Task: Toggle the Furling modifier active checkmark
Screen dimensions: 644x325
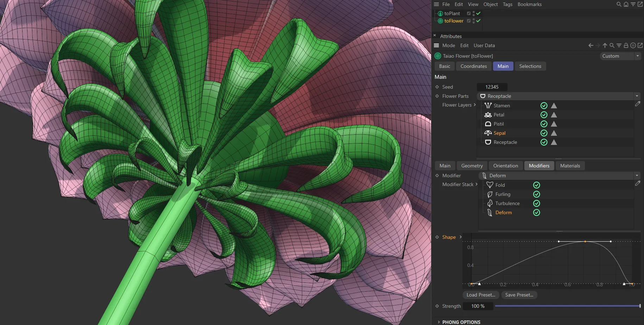Action: [536, 194]
